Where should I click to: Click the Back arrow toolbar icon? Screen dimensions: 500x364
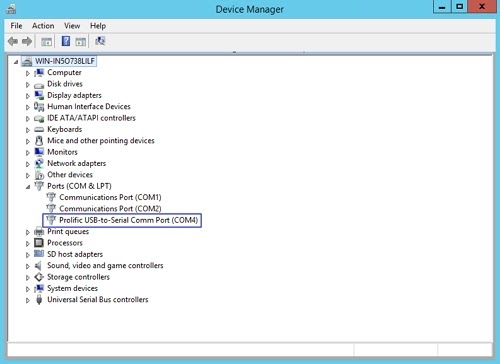click(x=13, y=41)
